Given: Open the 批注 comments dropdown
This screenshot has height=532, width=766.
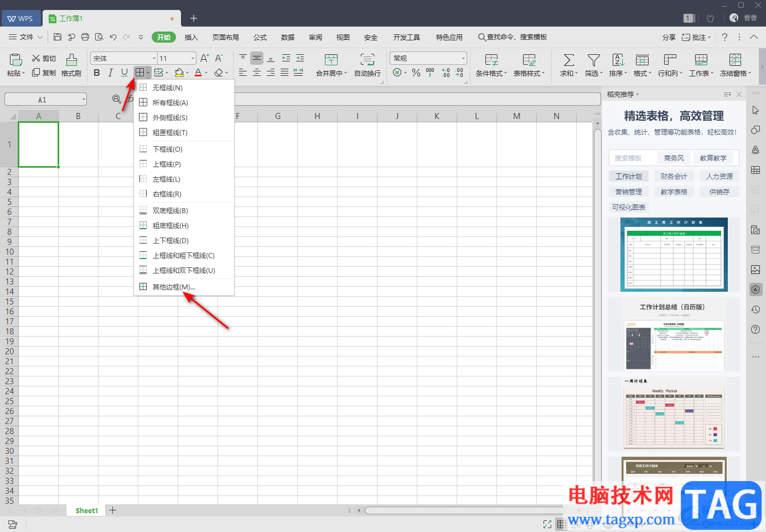Looking at the screenshot, I should click(696, 37).
